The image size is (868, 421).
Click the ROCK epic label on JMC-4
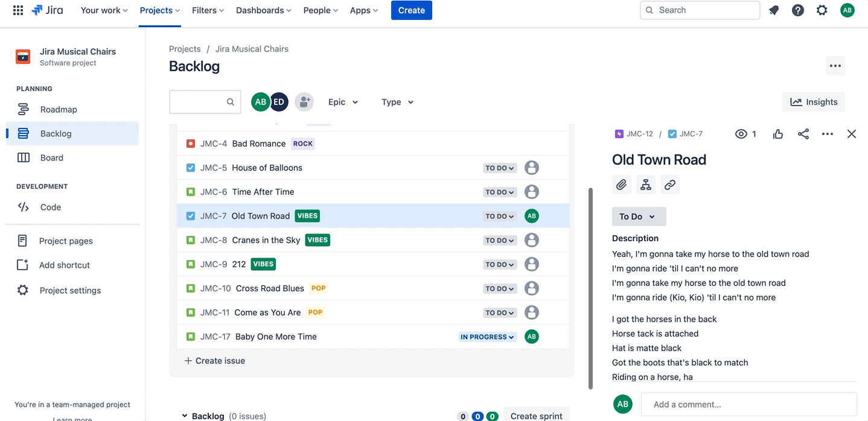point(303,144)
